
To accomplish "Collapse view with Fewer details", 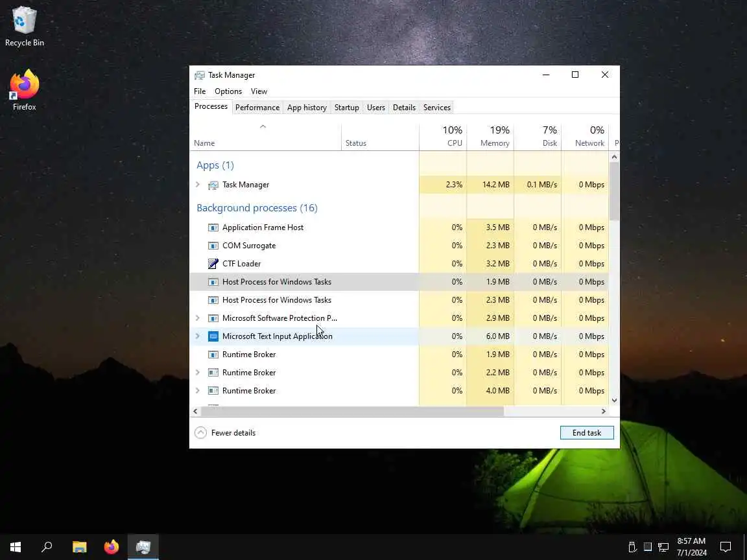I will click(226, 433).
